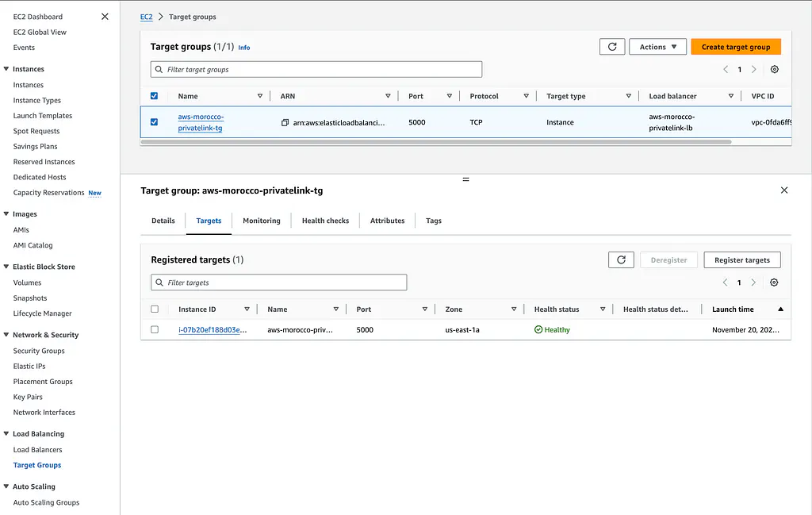
Task: Click the Register targets button
Action: coord(742,259)
